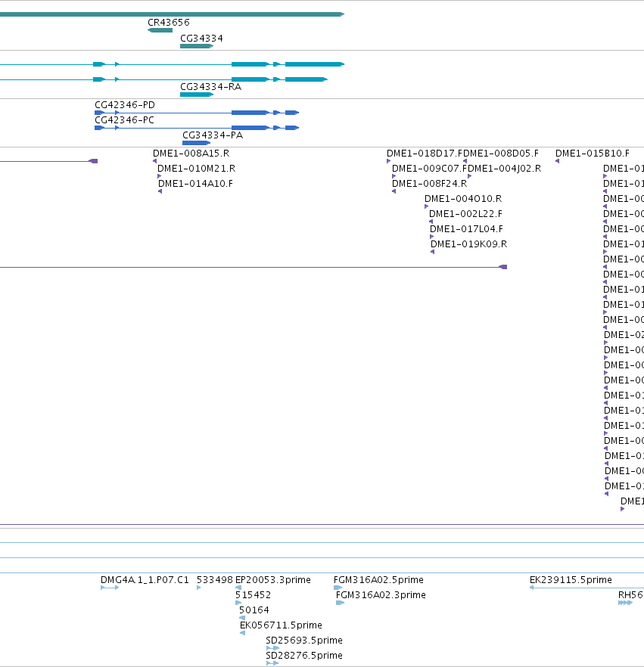
Task: Click the DME1-004J02.R feature label
Action: pyautogui.click(x=505, y=169)
